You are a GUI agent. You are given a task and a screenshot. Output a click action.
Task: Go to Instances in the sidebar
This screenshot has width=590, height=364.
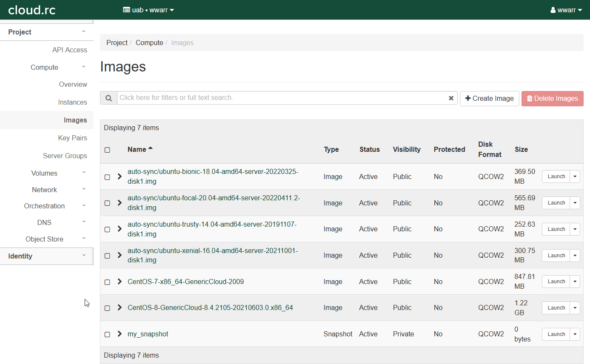tap(72, 102)
